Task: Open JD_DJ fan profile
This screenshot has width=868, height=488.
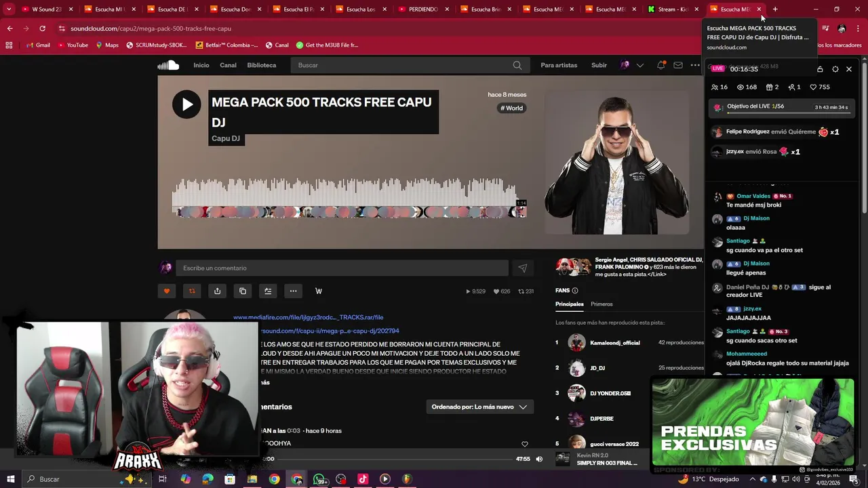Action: (x=597, y=367)
